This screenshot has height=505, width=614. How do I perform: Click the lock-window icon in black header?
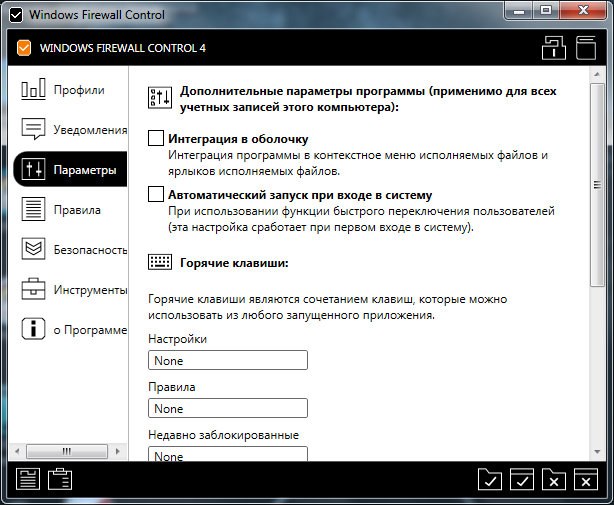click(x=554, y=48)
